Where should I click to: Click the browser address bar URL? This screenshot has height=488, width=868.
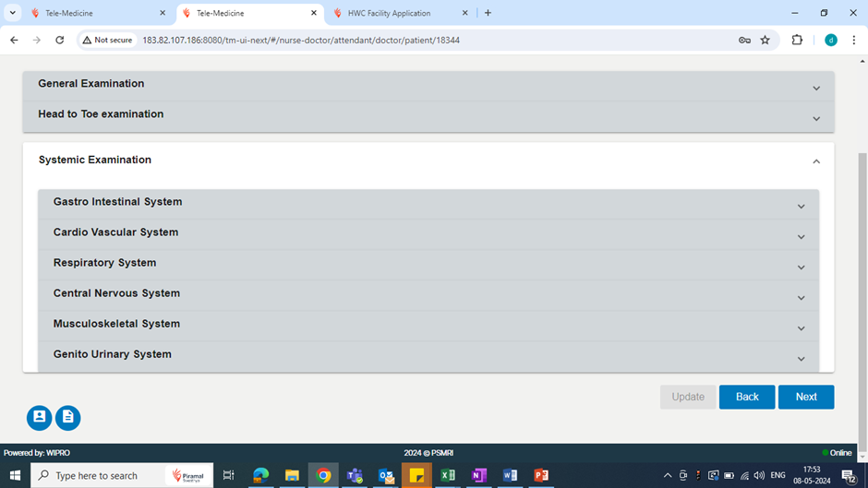pyautogui.click(x=301, y=40)
